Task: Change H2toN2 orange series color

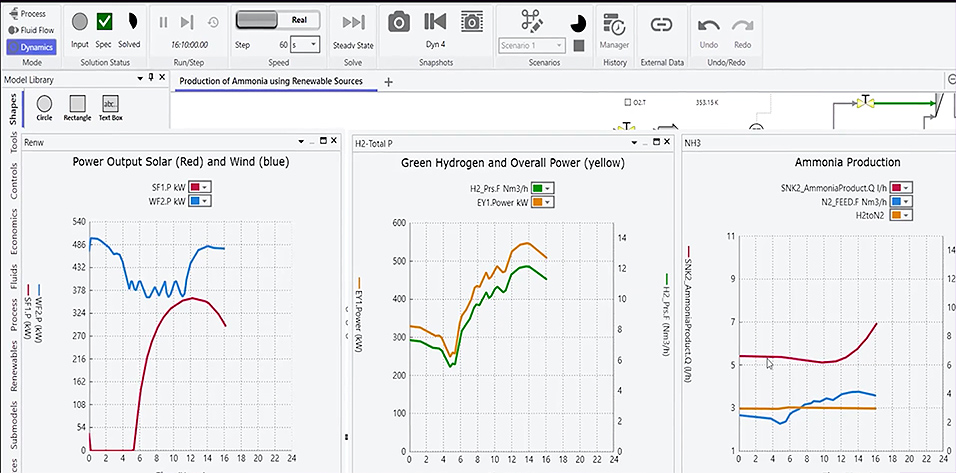Action: [x=901, y=215]
